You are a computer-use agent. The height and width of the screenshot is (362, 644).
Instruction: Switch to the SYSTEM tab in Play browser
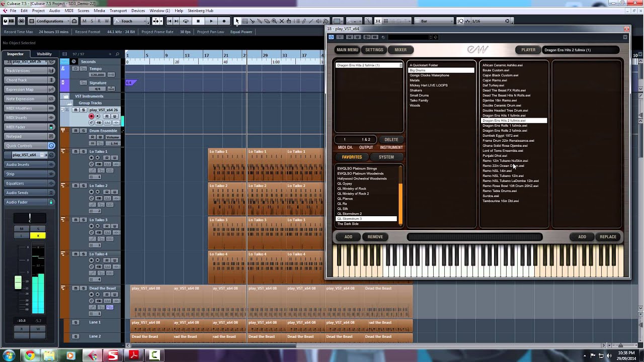[x=386, y=157]
